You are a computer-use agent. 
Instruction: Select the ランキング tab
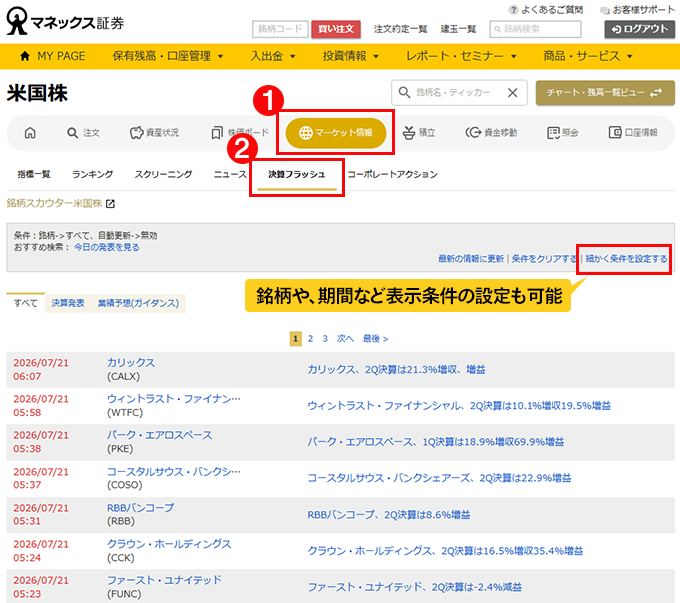92,174
